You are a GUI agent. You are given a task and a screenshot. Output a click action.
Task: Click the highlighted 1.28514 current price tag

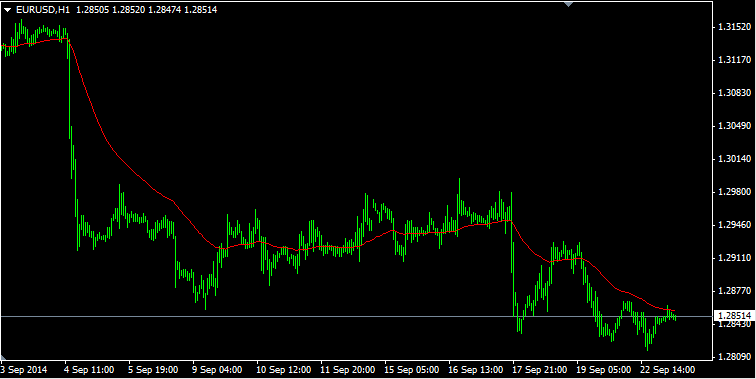[x=734, y=316]
